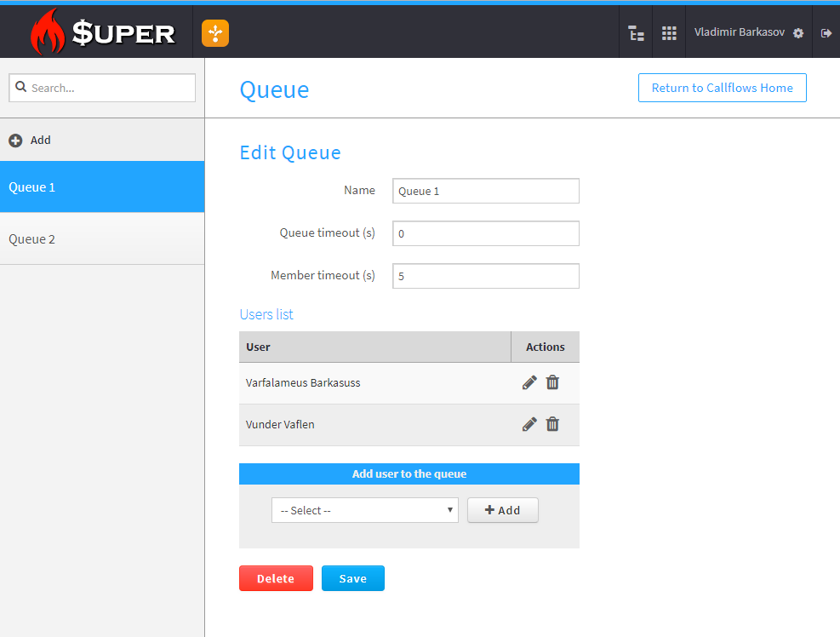
Task: Click Return to Callflows Home button
Action: click(x=722, y=88)
